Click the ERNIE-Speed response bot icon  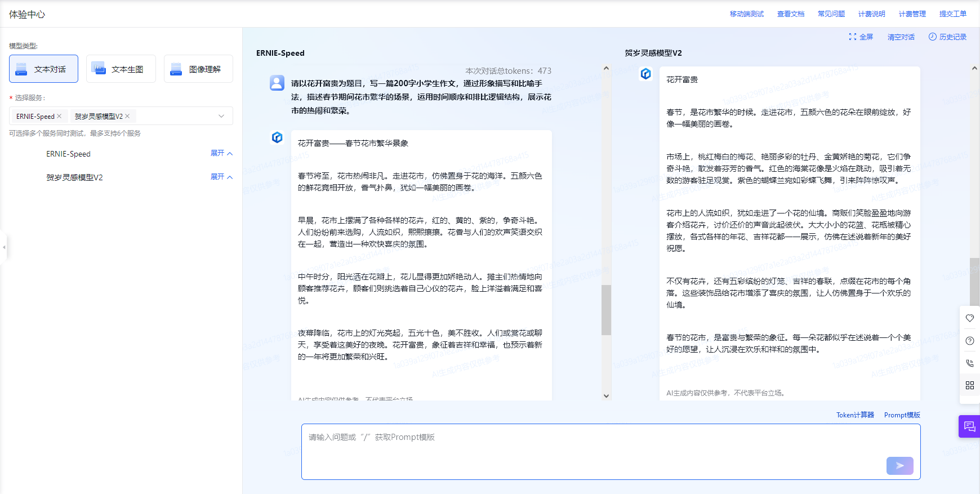click(x=277, y=137)
